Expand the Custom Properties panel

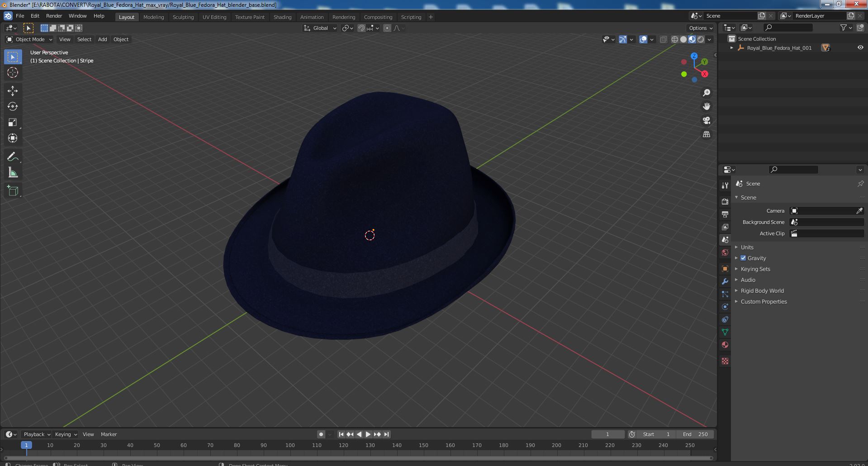pos(764,301)
